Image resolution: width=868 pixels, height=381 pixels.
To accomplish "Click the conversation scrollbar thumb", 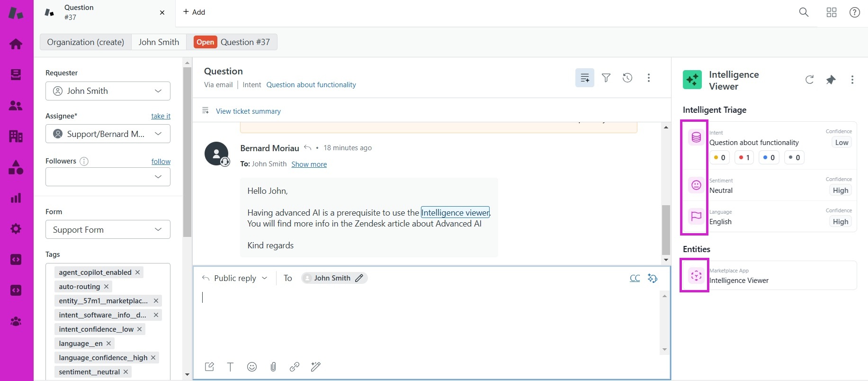I will click(666, 230).
